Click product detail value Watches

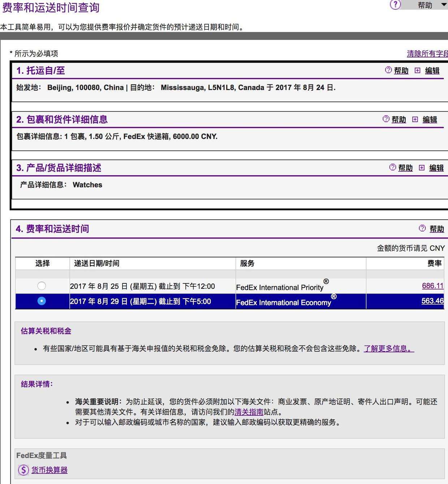[x=87, y=185]
